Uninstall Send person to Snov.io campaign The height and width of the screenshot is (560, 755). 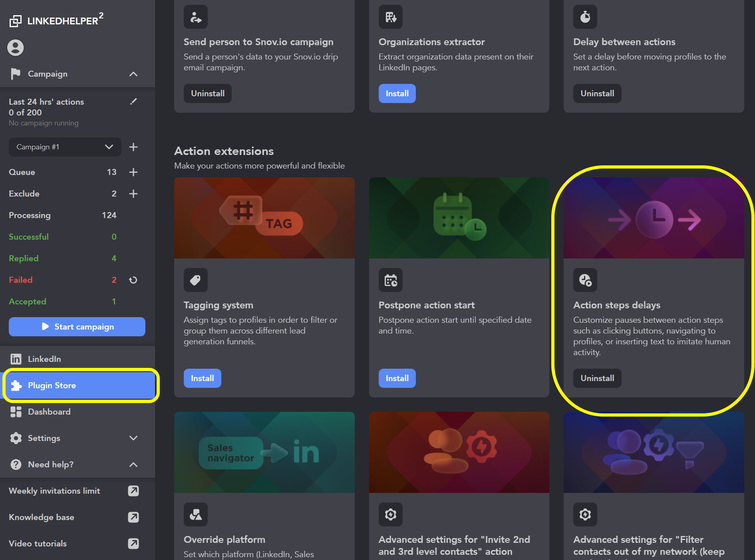coord(208,93)
